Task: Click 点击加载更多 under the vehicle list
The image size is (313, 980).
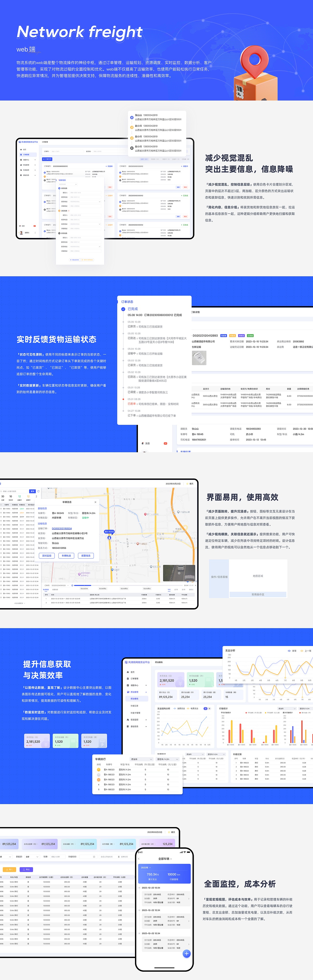Action: pos(20,603)
